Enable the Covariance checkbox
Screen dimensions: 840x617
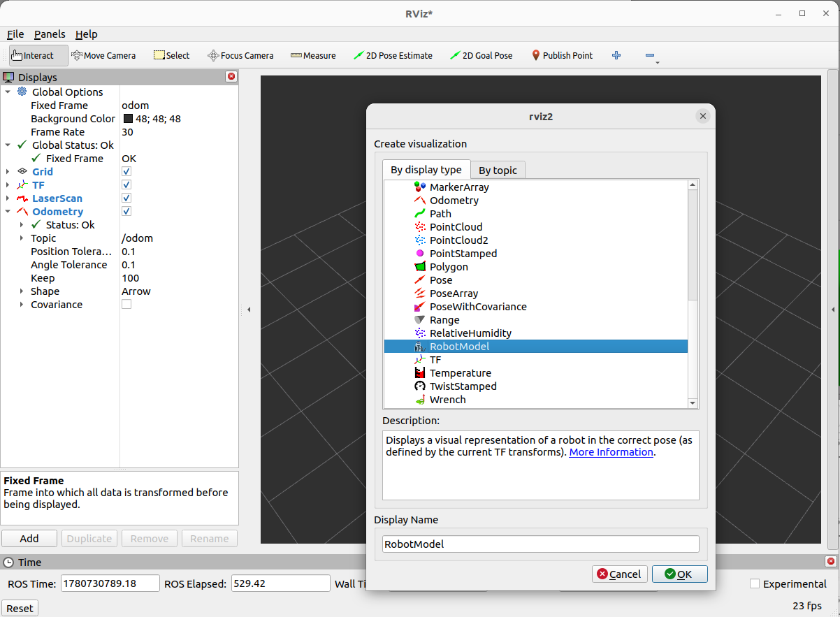coord(126,305)
